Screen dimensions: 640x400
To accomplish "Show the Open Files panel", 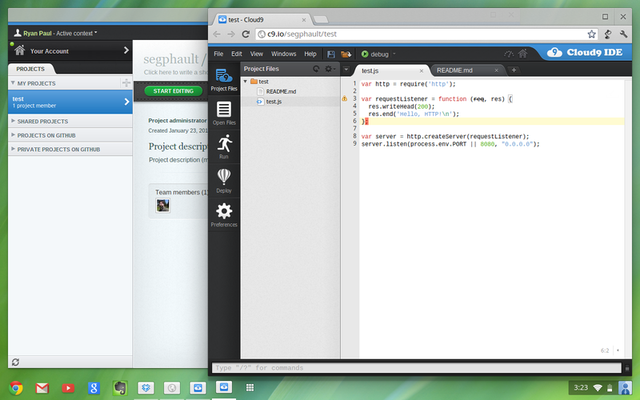I will tap(224, 113).
